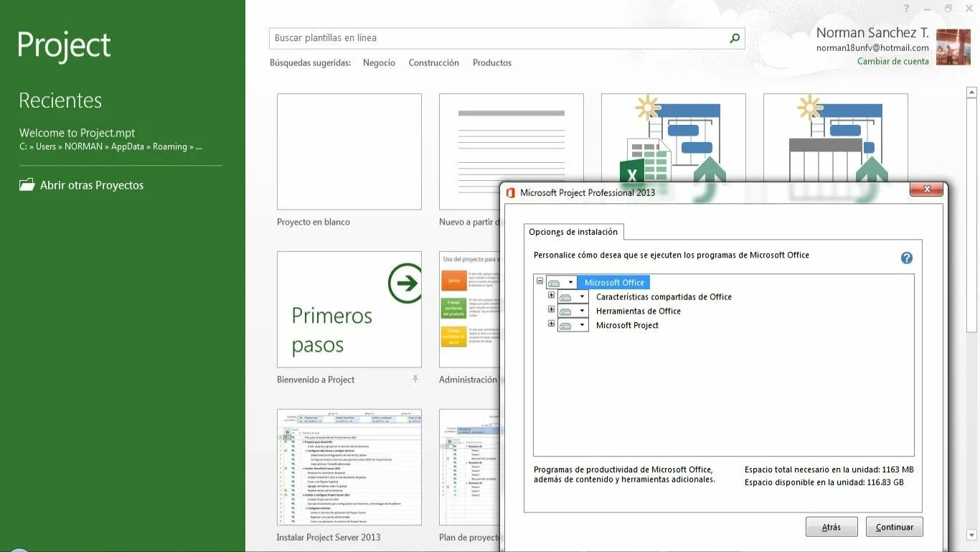
Task: Select the Instalar Project Server 2013 template
Action: [349, 467]
